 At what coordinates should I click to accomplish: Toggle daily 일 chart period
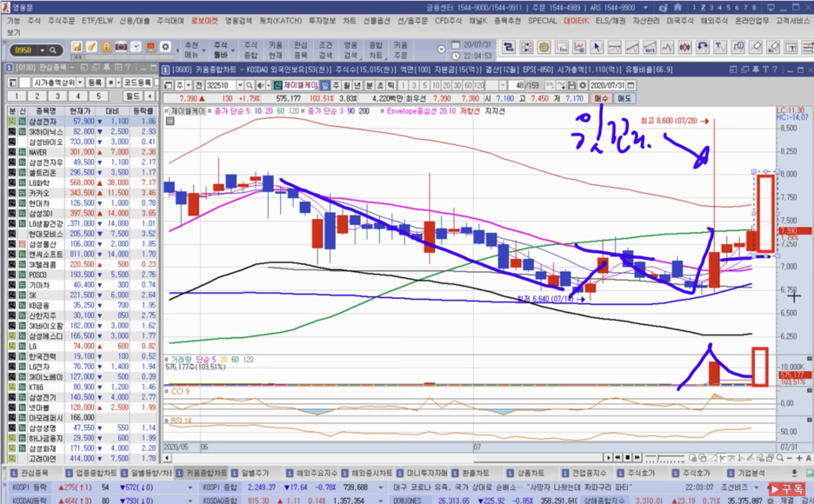(325, 85)
